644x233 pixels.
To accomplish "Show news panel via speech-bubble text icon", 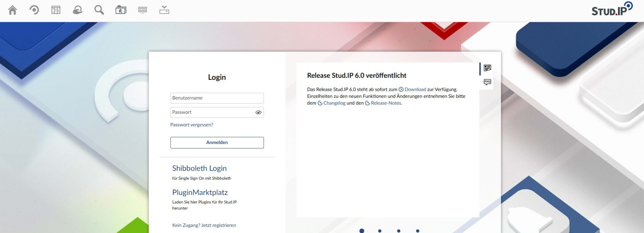I will click(487, 68).
